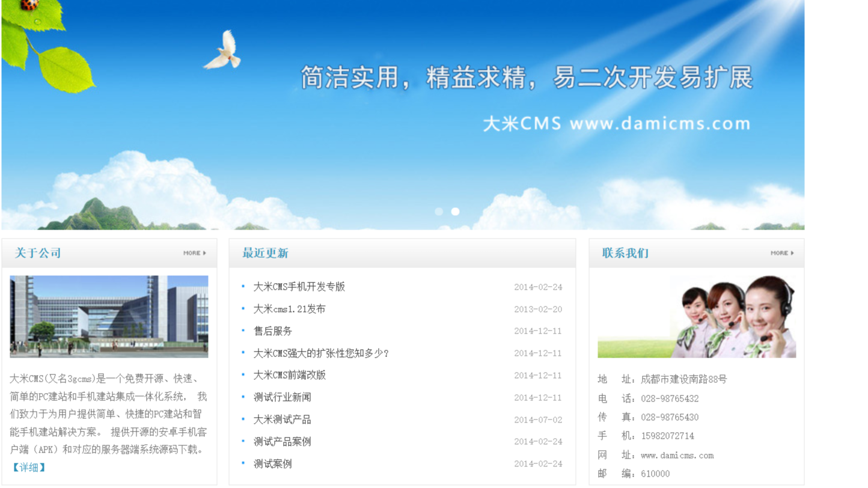Viewport: 868px width, 488px height.
Task: Click the 关于公司 panel heading
Action: tap(38, 253)
